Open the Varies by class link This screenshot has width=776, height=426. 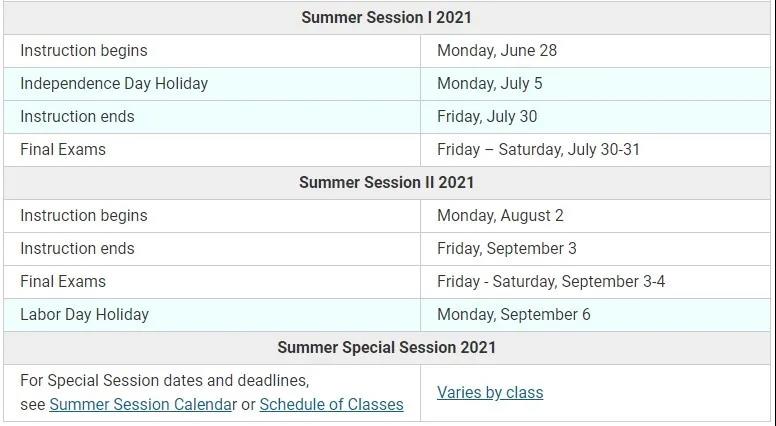tap(490, 392)
